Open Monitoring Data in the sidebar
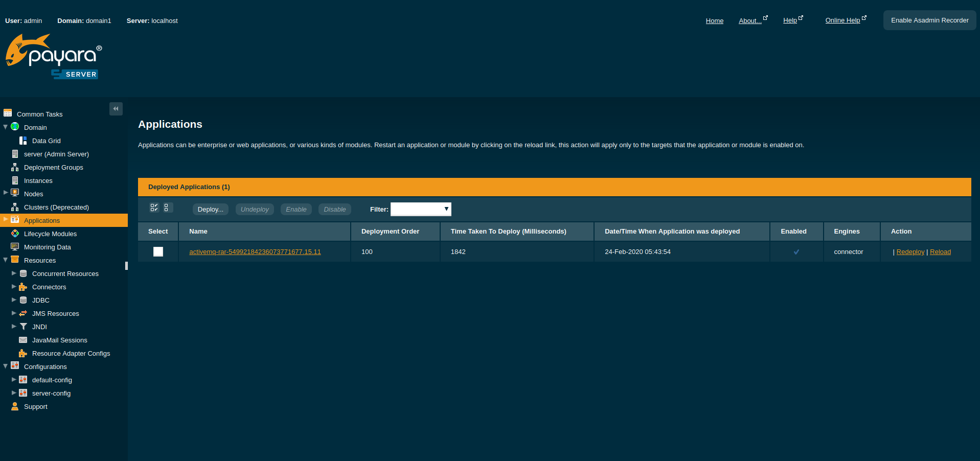980x461 pixels. point(47,247)
